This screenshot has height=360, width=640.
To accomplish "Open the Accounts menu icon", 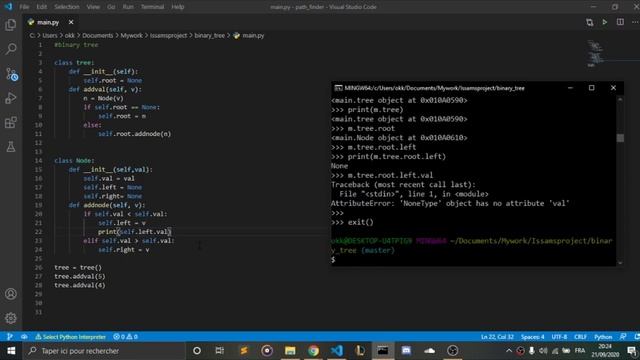I will [x=11, y=294].
